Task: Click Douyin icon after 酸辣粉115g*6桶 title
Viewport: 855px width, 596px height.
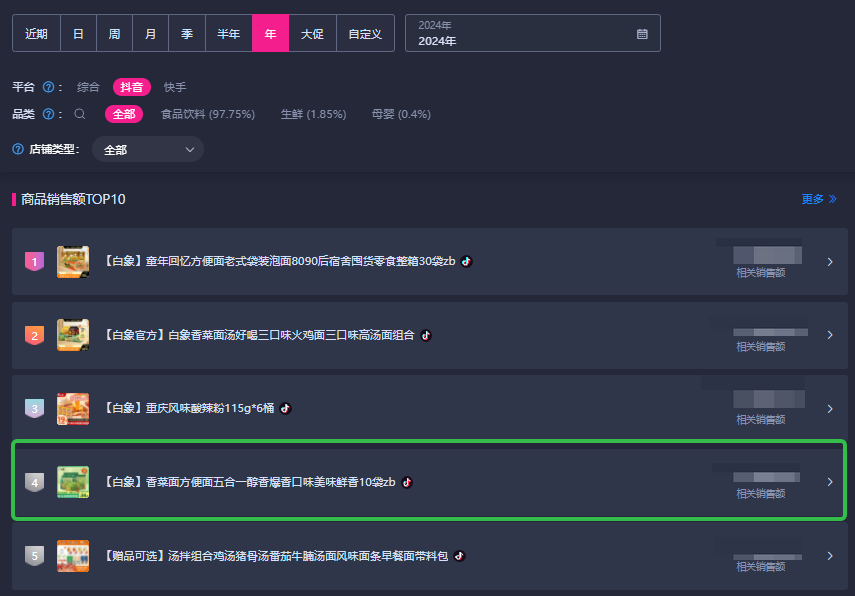Action: [285, 408]
